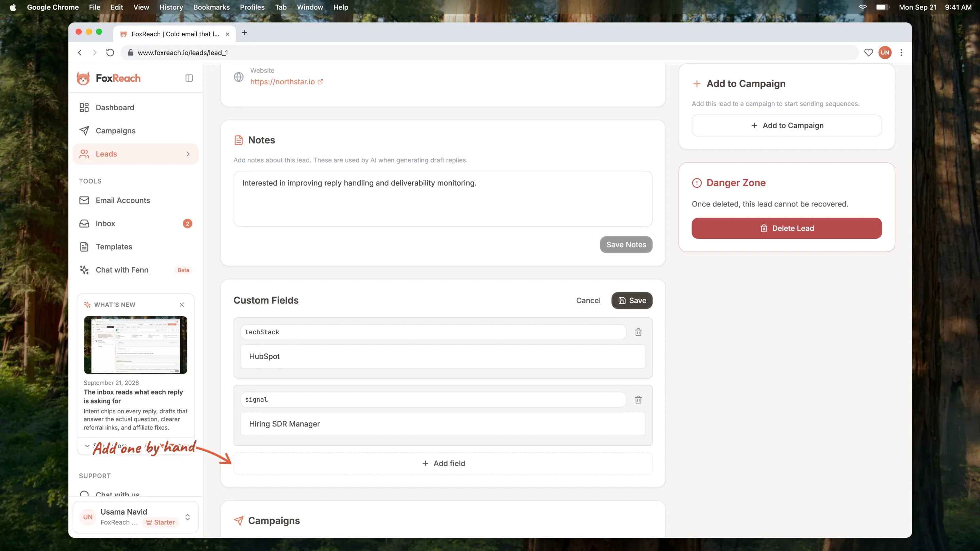The height and width of the screenshot is (551, 980).
Task: Edit the techStack field name
Action: pyautogui.click(x=433, y=332)
